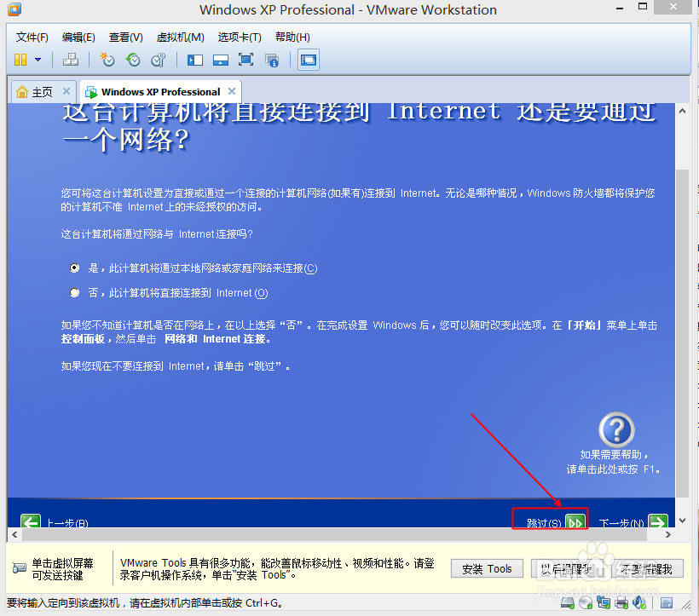This screenshot has width=699, height=616.
Task: Open the 查看(V) menu
Action: click(125, 37)
